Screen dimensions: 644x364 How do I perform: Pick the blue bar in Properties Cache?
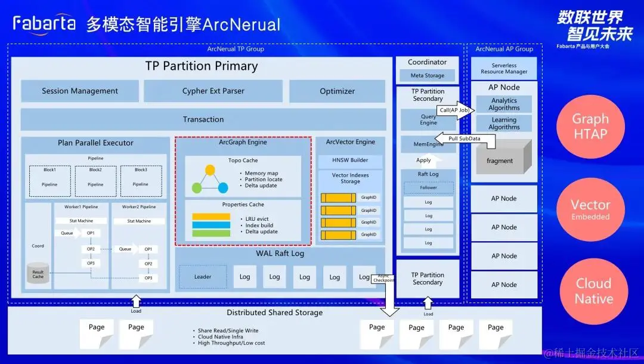[x=211, y=225]
